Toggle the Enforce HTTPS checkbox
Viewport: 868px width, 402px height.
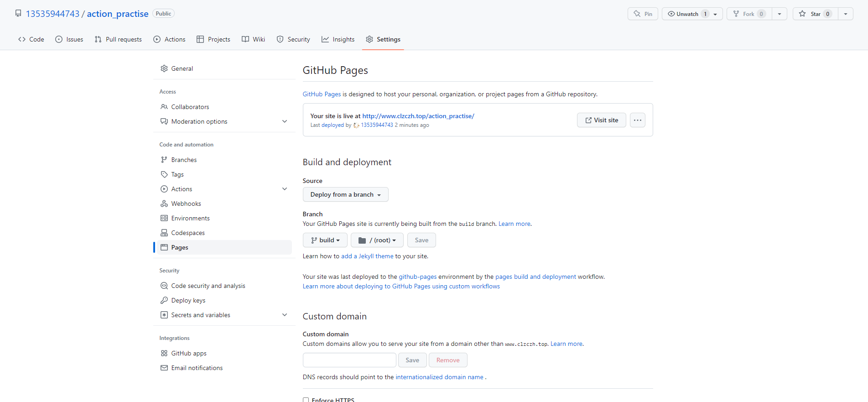click(306, 400)
